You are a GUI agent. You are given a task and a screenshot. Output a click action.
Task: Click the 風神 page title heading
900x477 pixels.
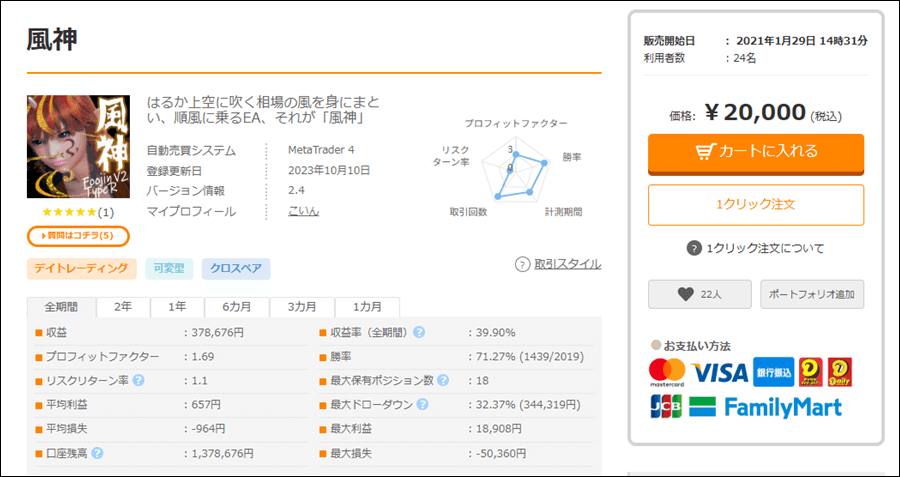(x=52, y=39)
